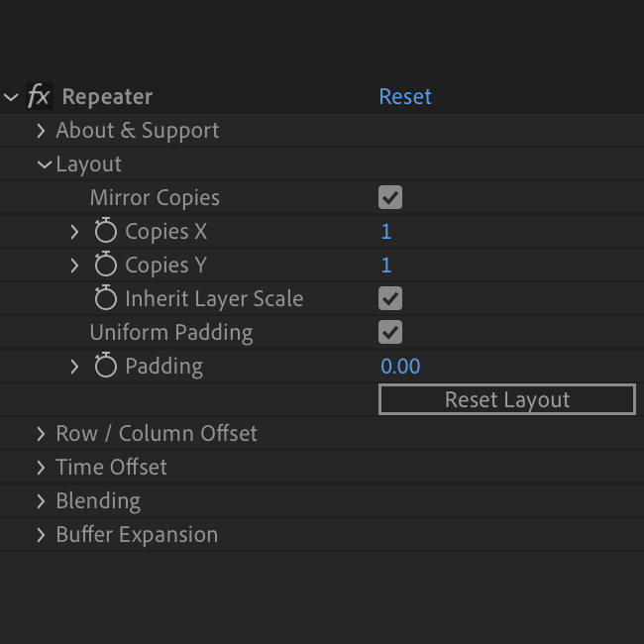Viewport: 644px width, 644px height.
Task: Expand the Time Offset section
Action: [x=42, y=468]
